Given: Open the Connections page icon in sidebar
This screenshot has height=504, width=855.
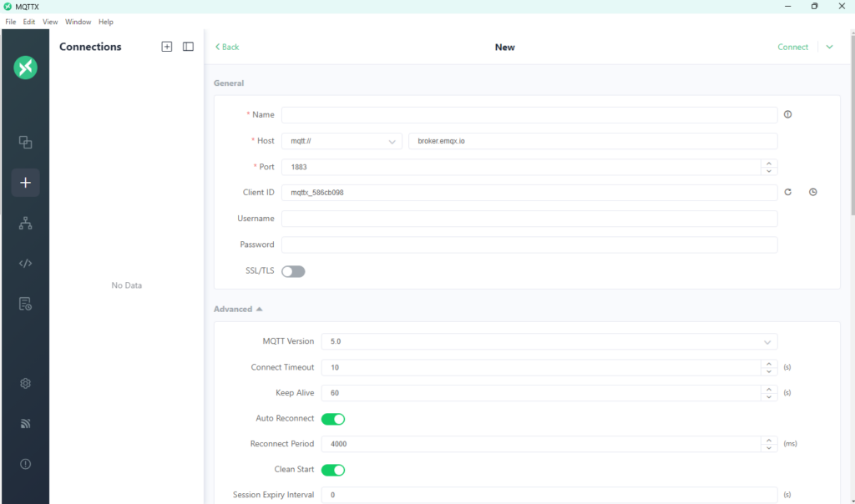Looking at the screenshot, I should tap(25, 142).
